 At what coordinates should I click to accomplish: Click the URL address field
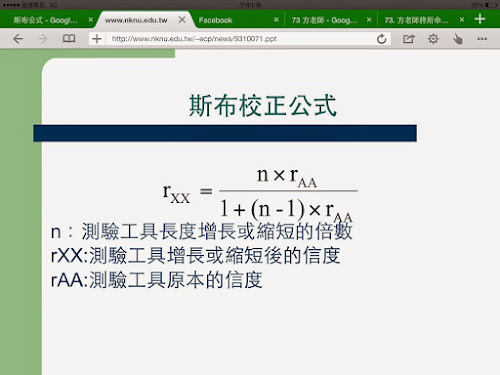coord(240,39)
